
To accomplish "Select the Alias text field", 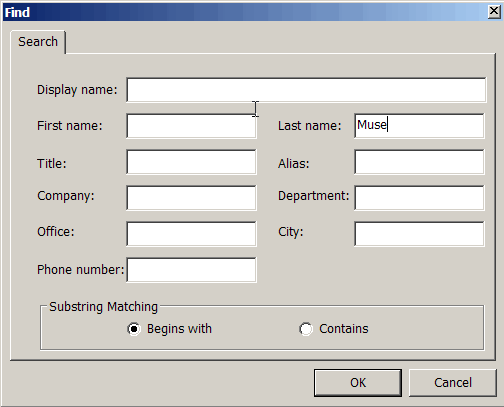I will (x=419, y=162).
